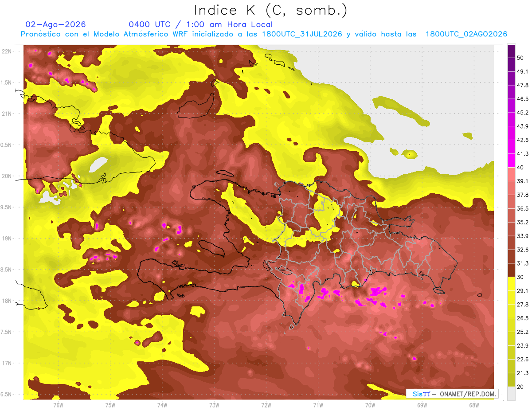Click the colorbar value '22.6'
The width and height of the screenshot is (532, 411).
pyautogui.click(x=522, y=359)
